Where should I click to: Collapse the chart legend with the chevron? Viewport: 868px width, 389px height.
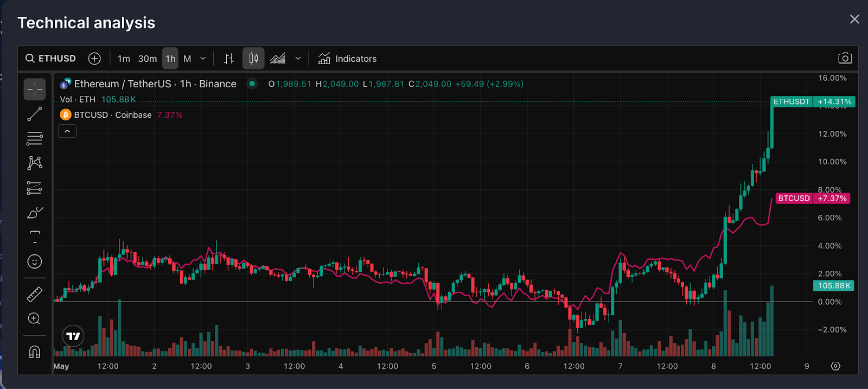pos(67,131)
